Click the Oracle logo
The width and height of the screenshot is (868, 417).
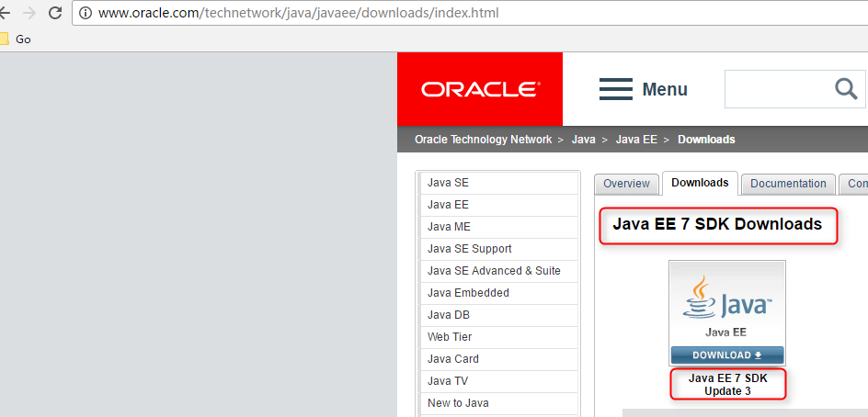[479, 89]
